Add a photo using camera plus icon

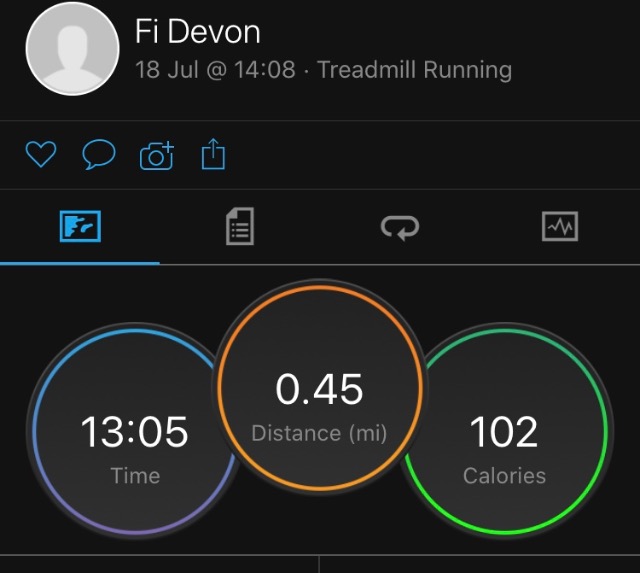157,155
